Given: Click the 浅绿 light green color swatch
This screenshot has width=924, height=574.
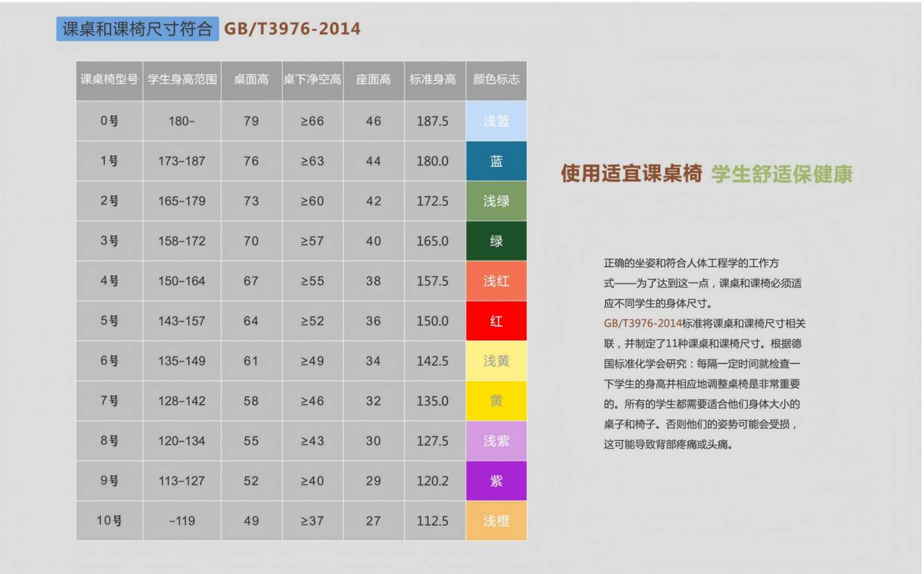Looking at the screenshot, I should pyautogui.click(x=496, y=201).
